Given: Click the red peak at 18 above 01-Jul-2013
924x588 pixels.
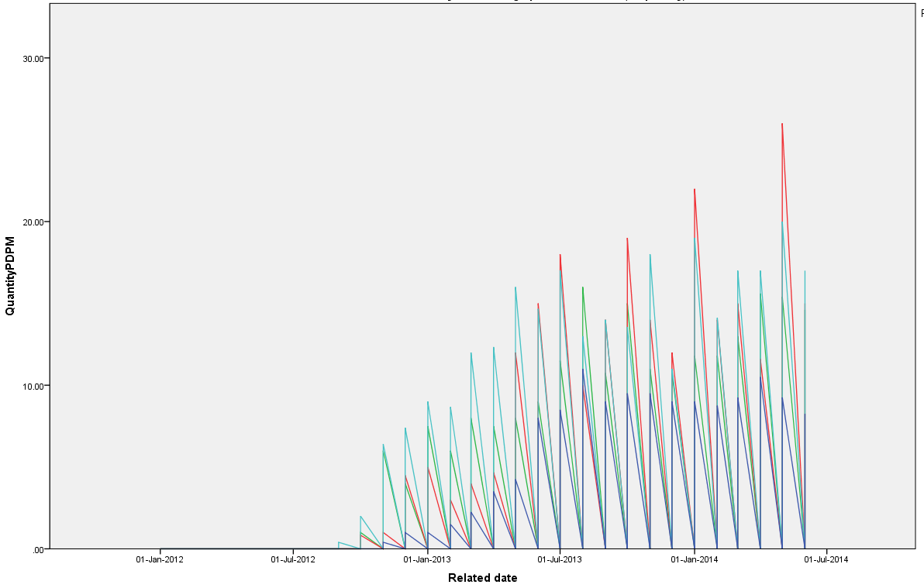Looking at the screenshot, I should point(560,256).
